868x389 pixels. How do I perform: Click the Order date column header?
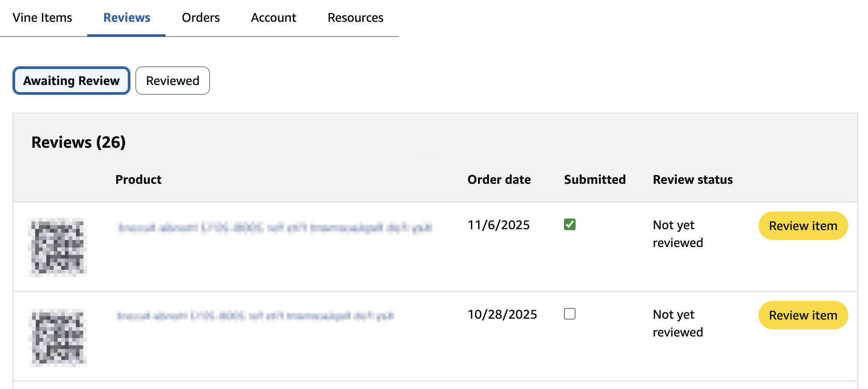pos(499,179)
